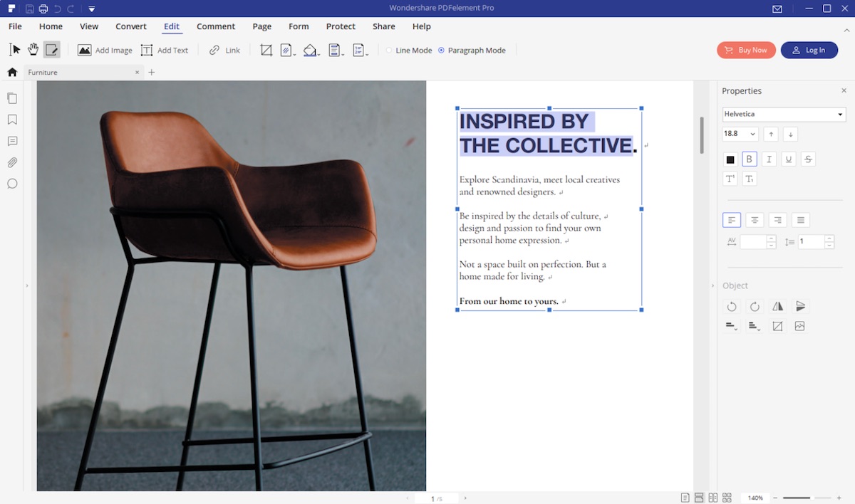This screenshot has width=855, height=504.
Task: Open the Helvetica font dropdown
Action: (784, 114)
